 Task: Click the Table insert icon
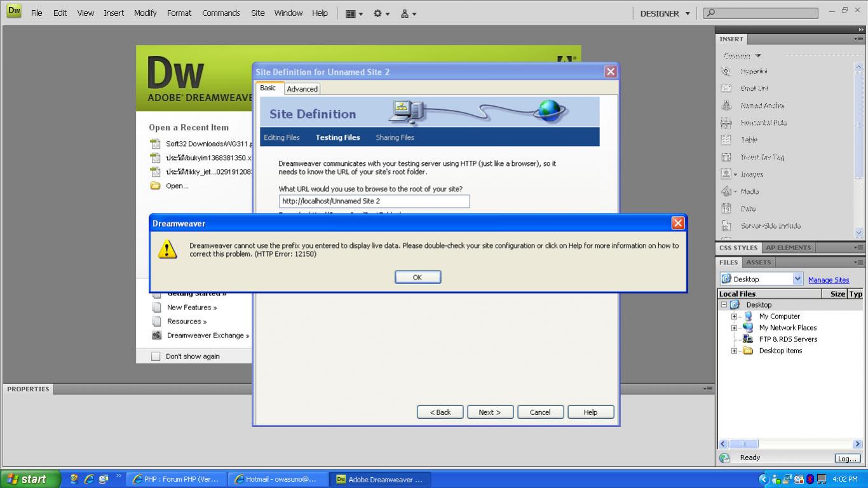point(726,140)
